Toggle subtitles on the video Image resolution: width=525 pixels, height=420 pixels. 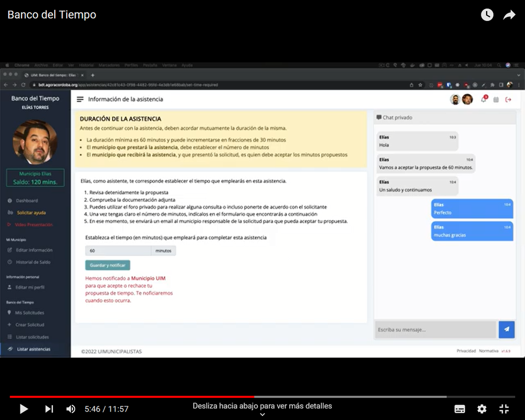click(459, 409)
